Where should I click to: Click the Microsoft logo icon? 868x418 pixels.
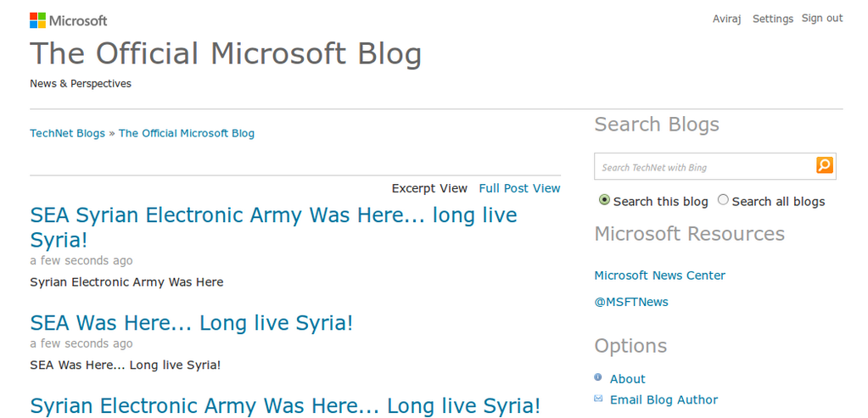coord(38,20)
